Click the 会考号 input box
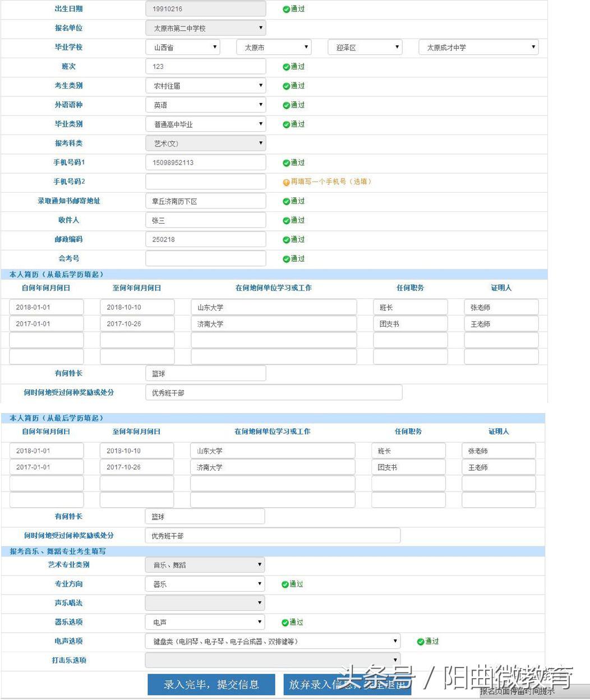The image size is (590, 700). pyautogui.click(x=205, y=258)
